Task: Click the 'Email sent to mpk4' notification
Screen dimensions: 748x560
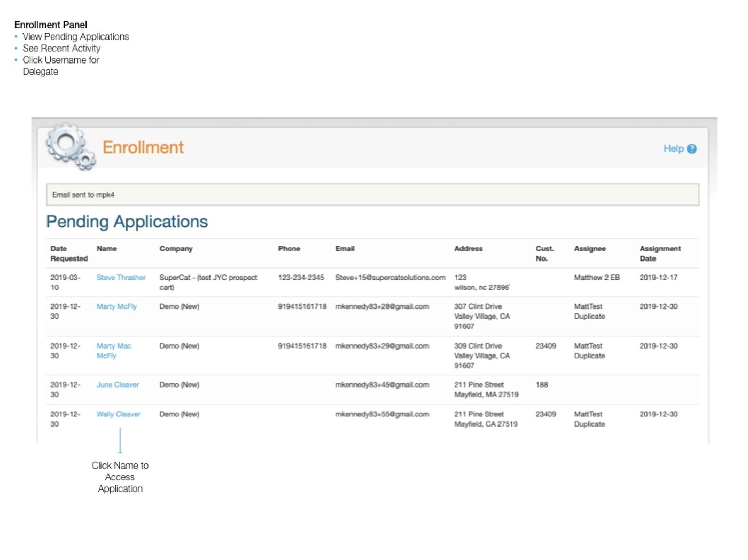Action: (372, 195)
